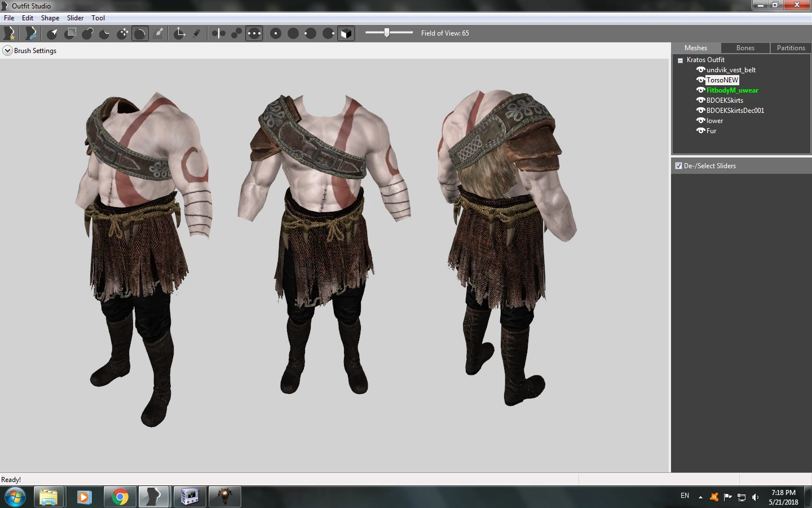Select the Fur mesh name
This screenshot has width=812, height=508.
(x=711, y=131)
